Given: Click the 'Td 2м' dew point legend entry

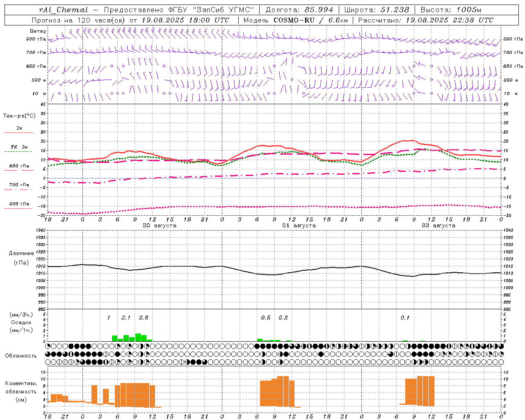Looking at the screenshot, I should pos(19,147).
